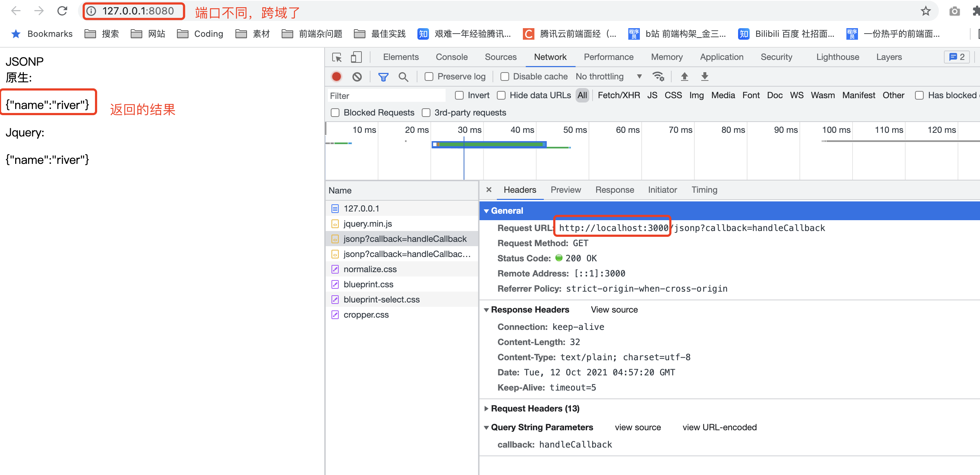
Task: Bookmark this page with star icon
Action: 925,11
